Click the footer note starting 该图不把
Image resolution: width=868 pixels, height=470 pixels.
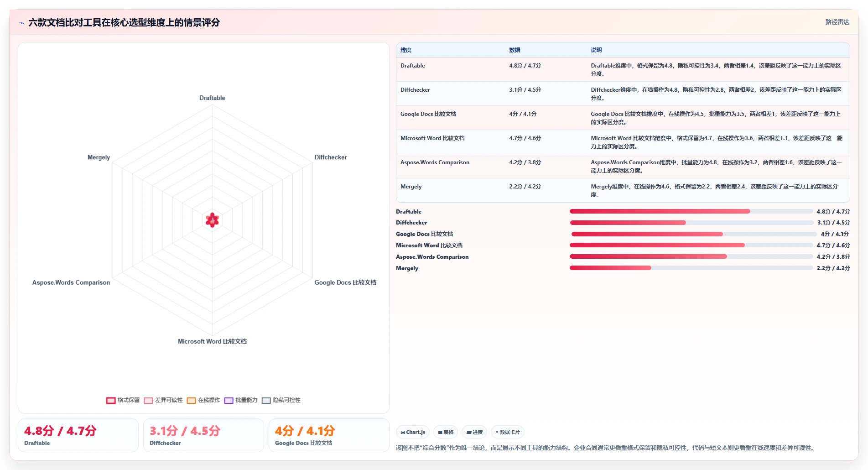pos(605,448)
